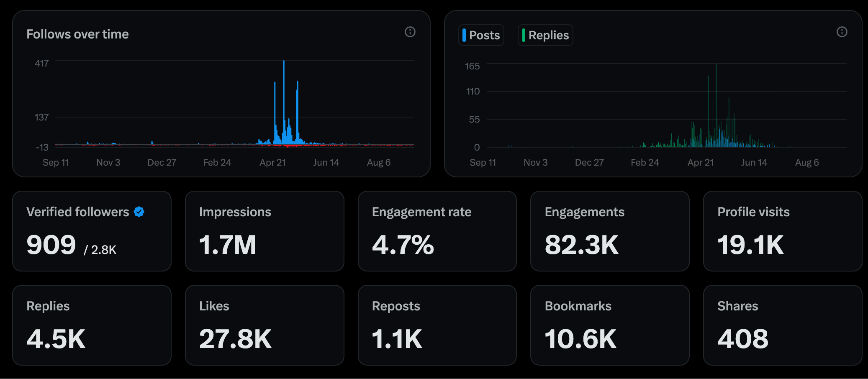Click the -13 y-axis label on follows chart
The height and width of the screenshot is (379, 868).
[42, 148]
